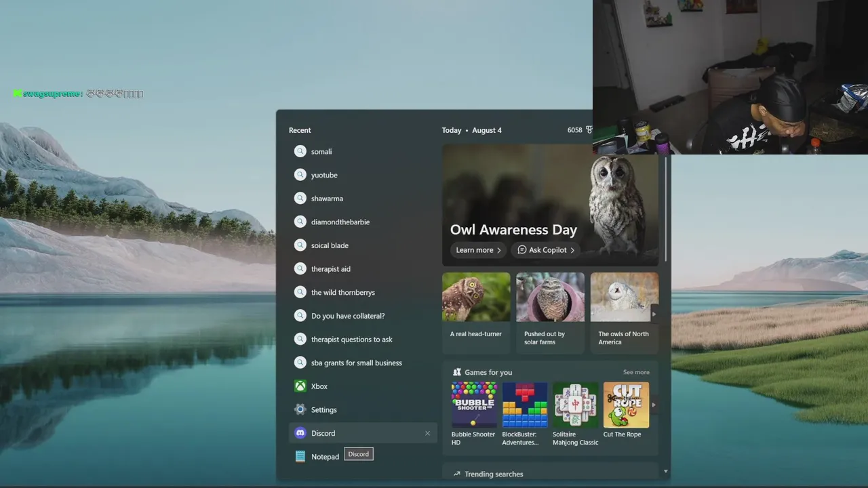
Task: Click the search icon beside 'sba grants for small business'
Action: click(300, 363)
